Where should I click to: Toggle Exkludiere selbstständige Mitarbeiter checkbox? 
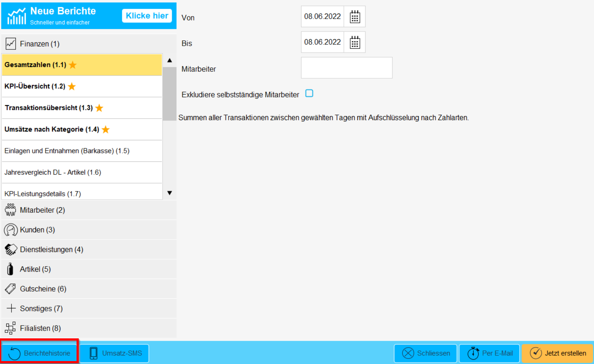(309, 94)
